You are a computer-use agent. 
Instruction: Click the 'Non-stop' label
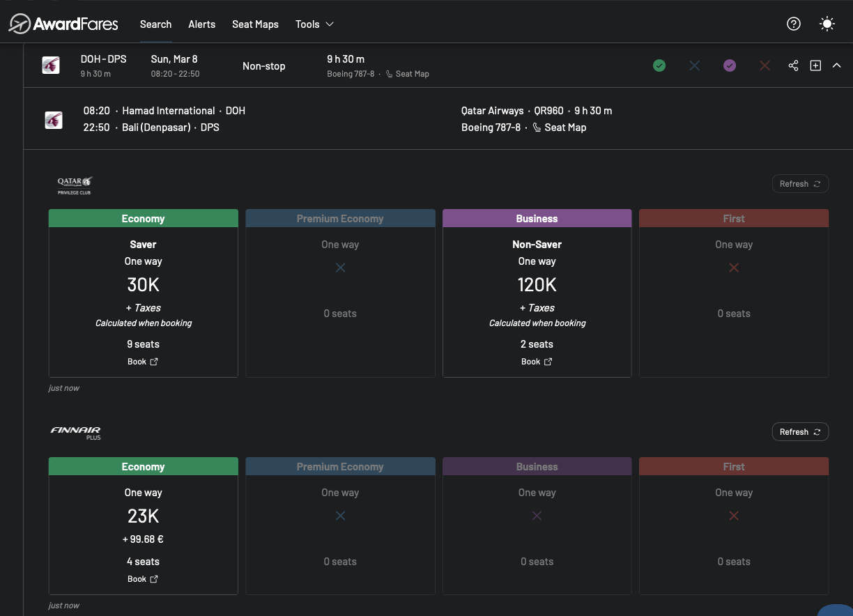tap(264, 66)
